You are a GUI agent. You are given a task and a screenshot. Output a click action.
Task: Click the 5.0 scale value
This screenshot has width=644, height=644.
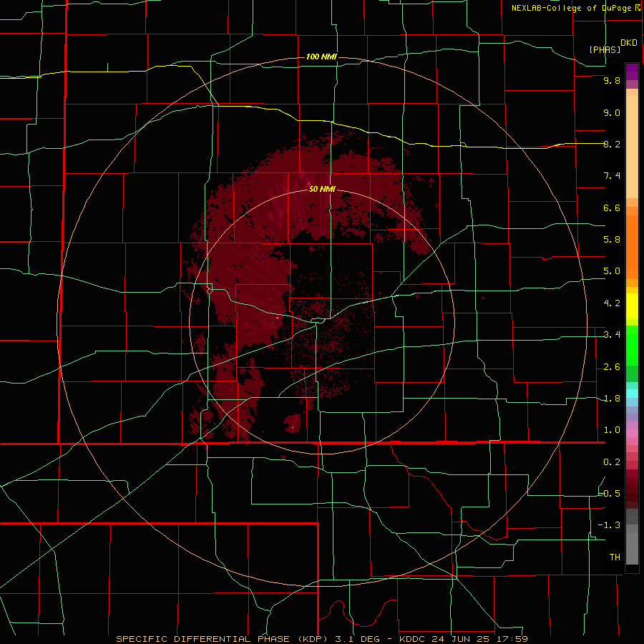[x=612, y=271]
